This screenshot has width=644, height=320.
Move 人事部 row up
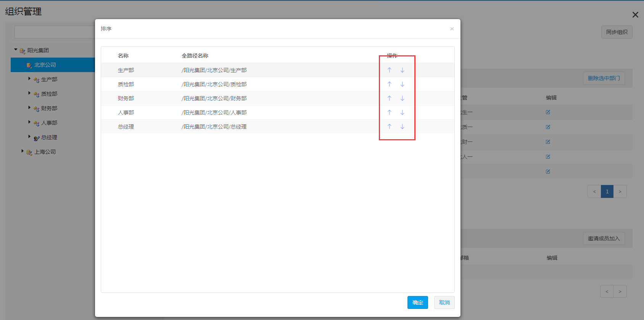(x=390, y=113)
